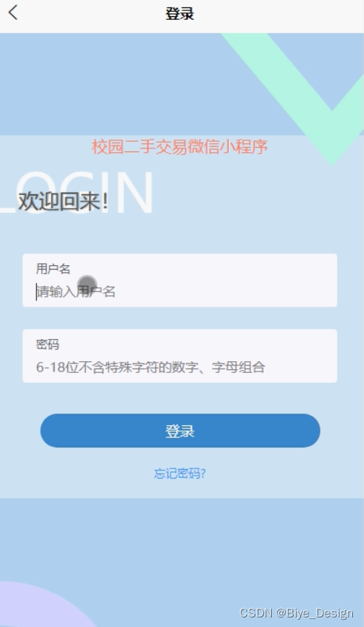Screen dimensions: 364x627
Task: Click the empty right side of username box
Action: (x=255, y=281)
